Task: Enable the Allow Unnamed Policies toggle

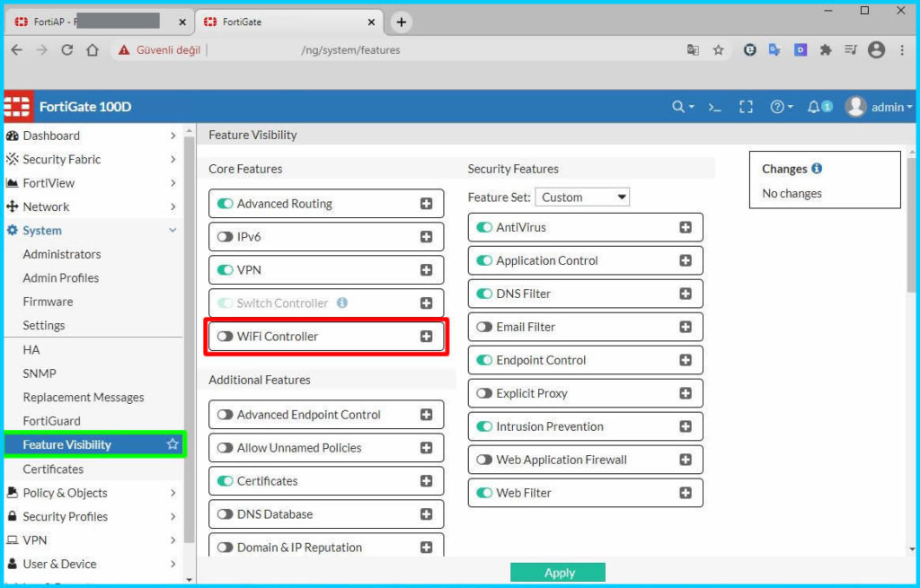Action: 226,447
